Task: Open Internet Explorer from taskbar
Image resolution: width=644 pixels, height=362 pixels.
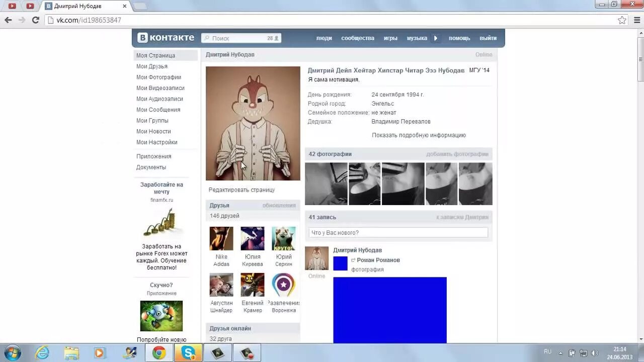Action: (42, 353)
